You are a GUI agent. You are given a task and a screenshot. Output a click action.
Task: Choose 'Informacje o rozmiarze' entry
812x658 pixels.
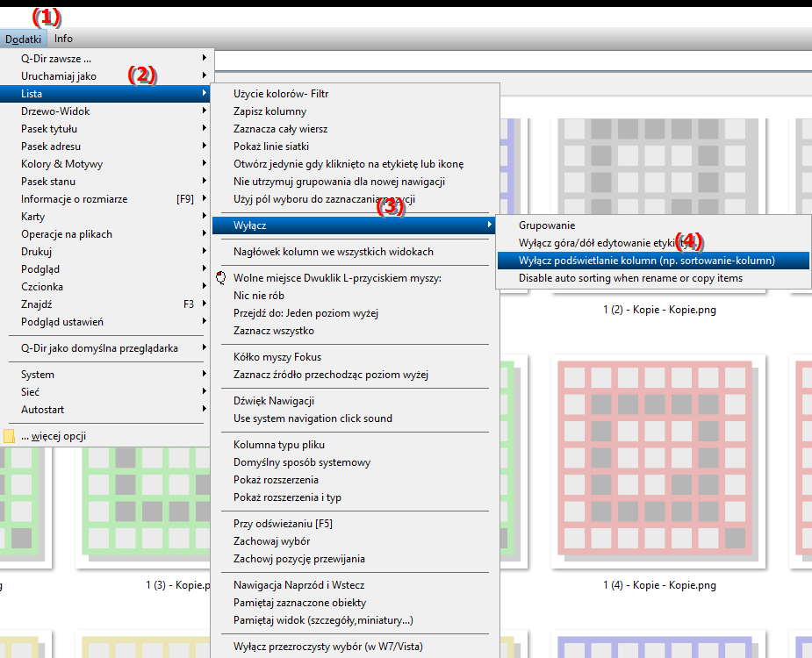(x=104, y=199)
